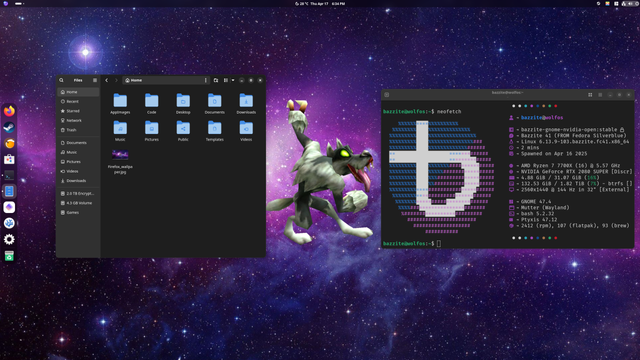Open Starred in Files sidebar

(x=78, y=111)
